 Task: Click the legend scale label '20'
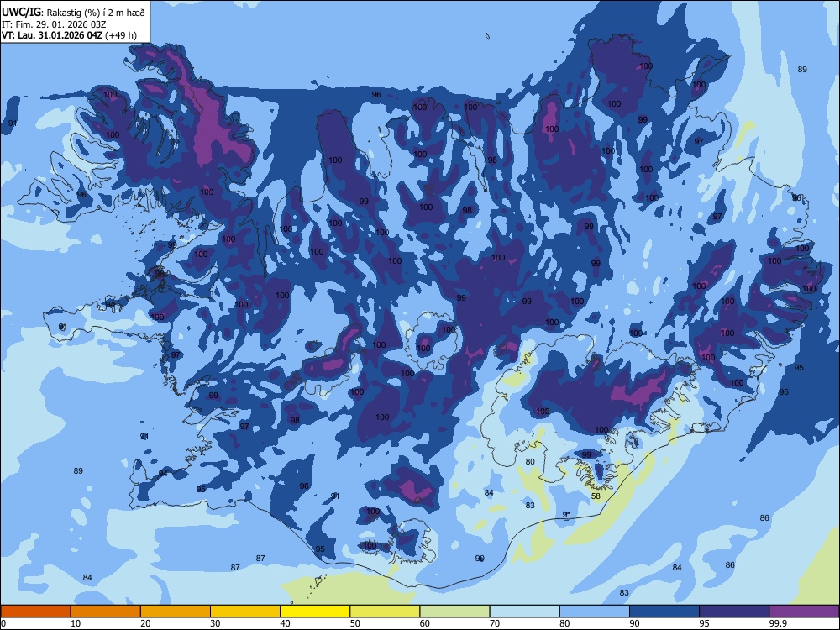(x=145, y=623)
